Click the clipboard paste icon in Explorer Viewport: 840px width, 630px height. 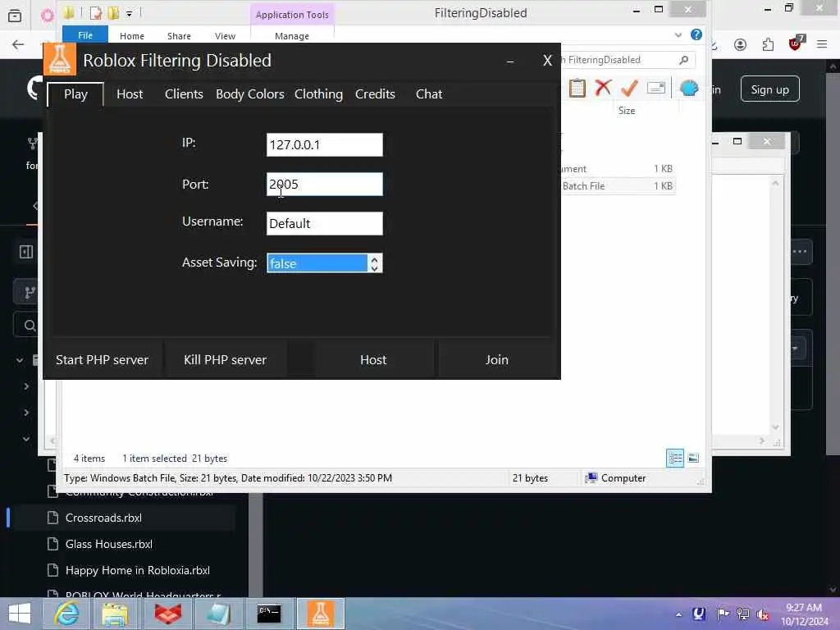(577, 88)
